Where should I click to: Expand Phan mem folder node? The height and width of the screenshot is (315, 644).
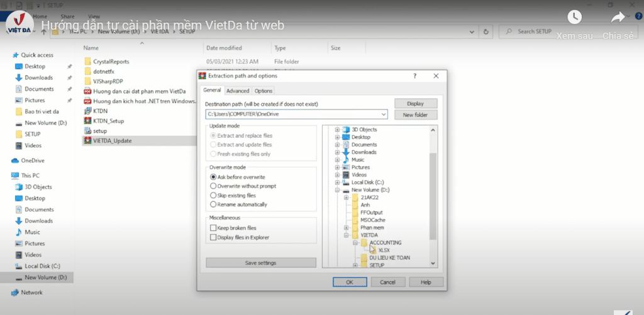pyautogui.click(x=347, y=228)
